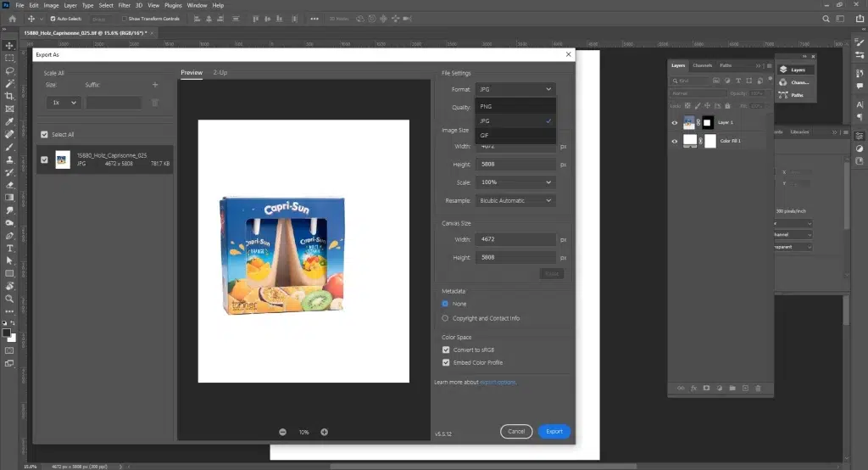Switch to the 2-Up preview tab
This screenshot has height=470, width=868.
pos(220,73)
